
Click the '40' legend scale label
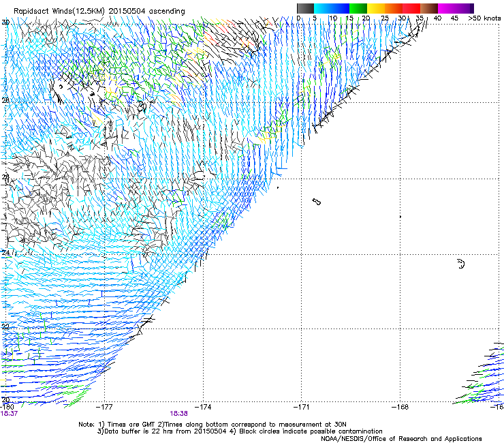click(x=437, y=18)
